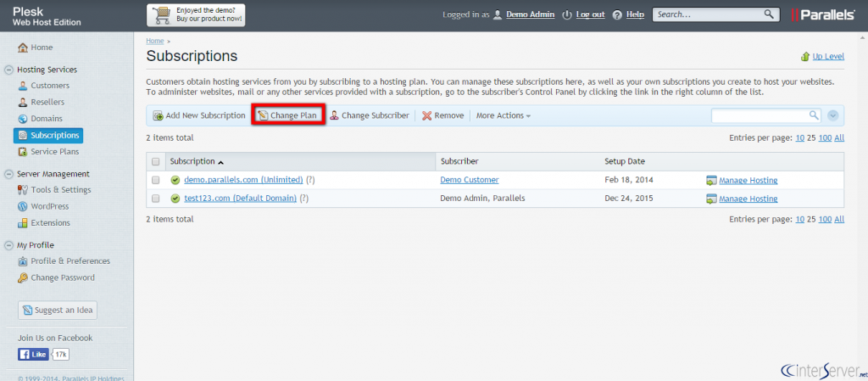Check the demo.parallels.com subscription checkbox

point(156,180)
